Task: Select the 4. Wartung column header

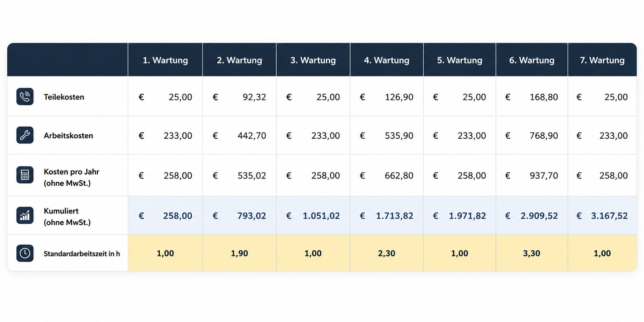Action: point(387,60)
